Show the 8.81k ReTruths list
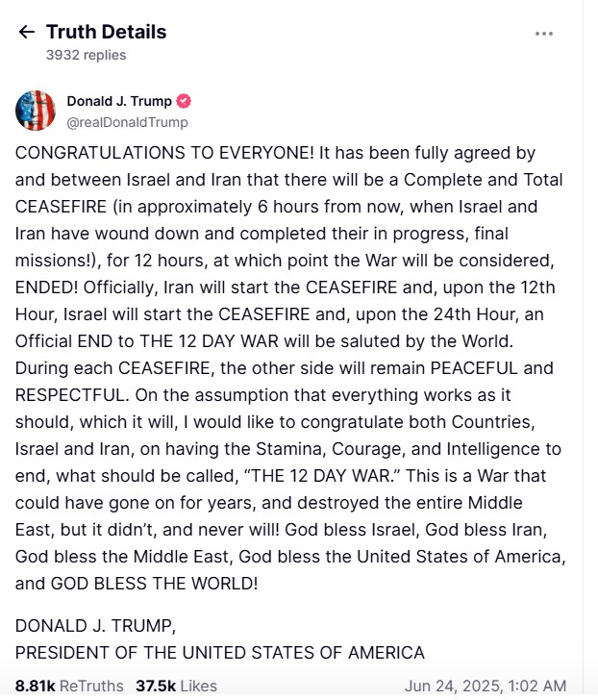598x700 pixels. coord(69,686)
